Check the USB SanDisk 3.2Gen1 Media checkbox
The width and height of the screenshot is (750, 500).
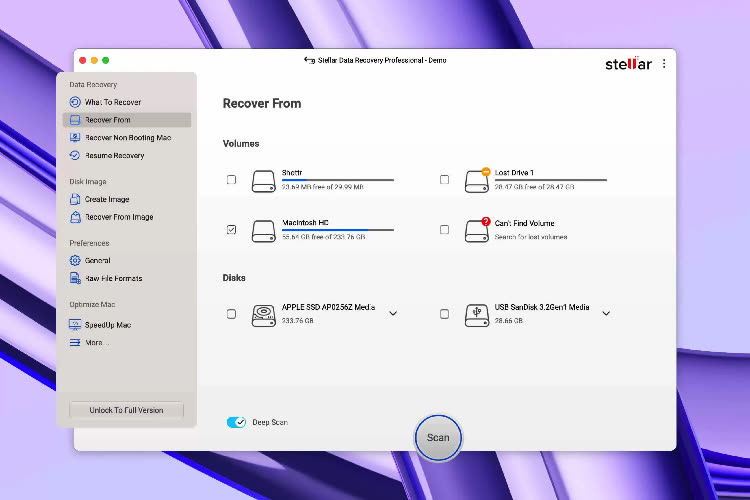tap(444, 314)
